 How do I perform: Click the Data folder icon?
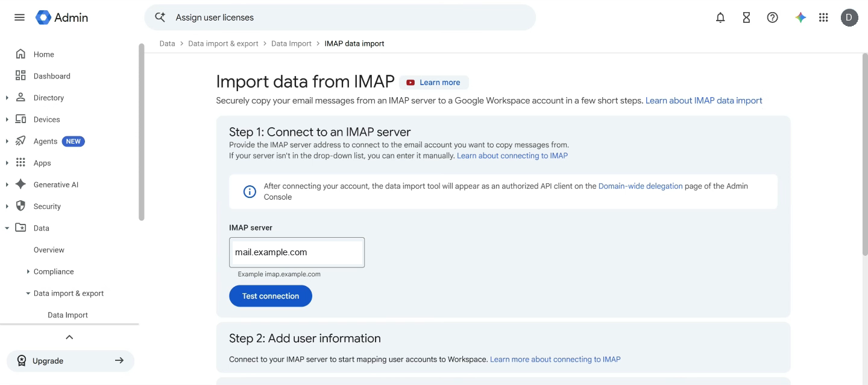point(20,227)
